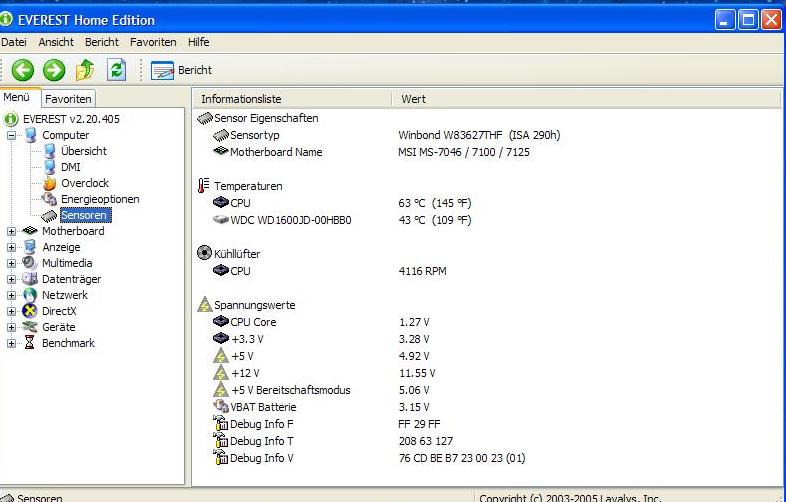Select the Energieoptionen tree item label
Image resolution: width=786 pixels, height=502 pixels.
click(x=100, y=199)
